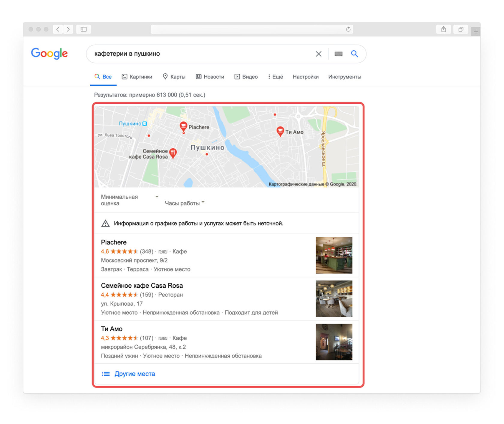
Task: Open the Другие места link
Action: tap(135, 374)
